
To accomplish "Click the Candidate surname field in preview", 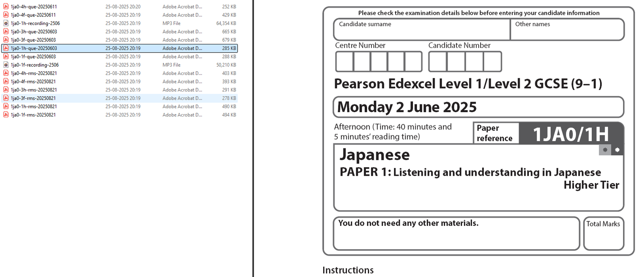I will pyautogui.click(x=422, y=29).
